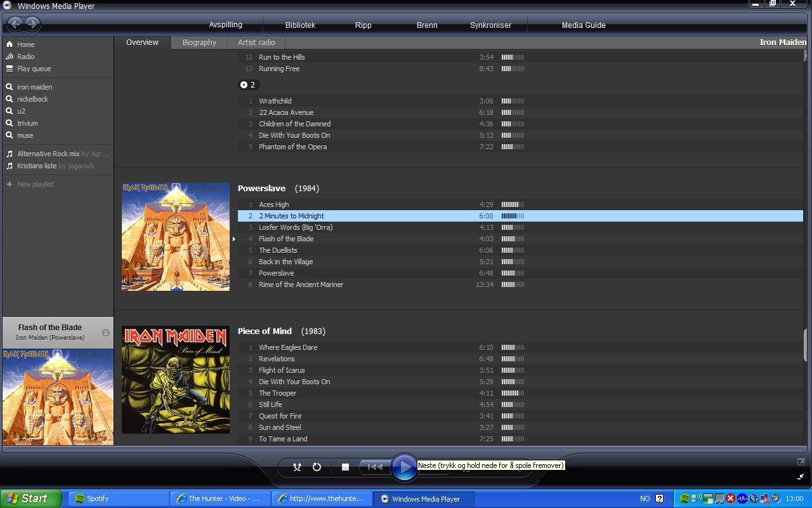The height and width of the screenshot is (508, 812).
Task: Open the Avspilling tab
Action: [226, 25]
